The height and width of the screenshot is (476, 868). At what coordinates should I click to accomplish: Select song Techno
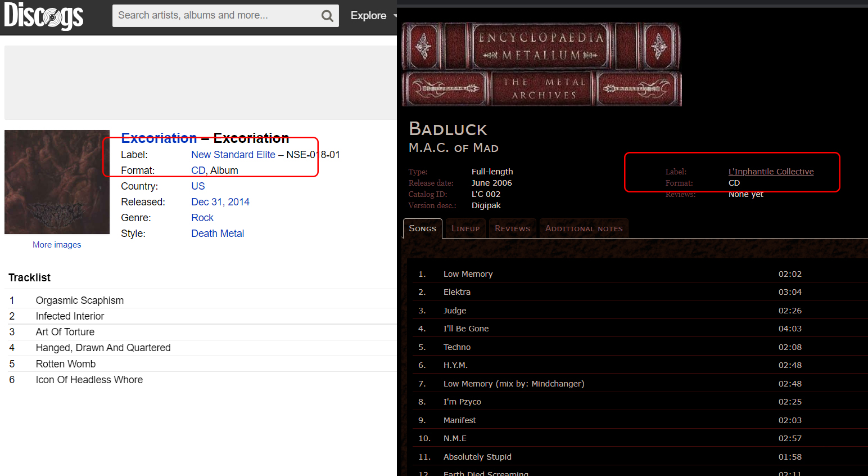[457, 347]
